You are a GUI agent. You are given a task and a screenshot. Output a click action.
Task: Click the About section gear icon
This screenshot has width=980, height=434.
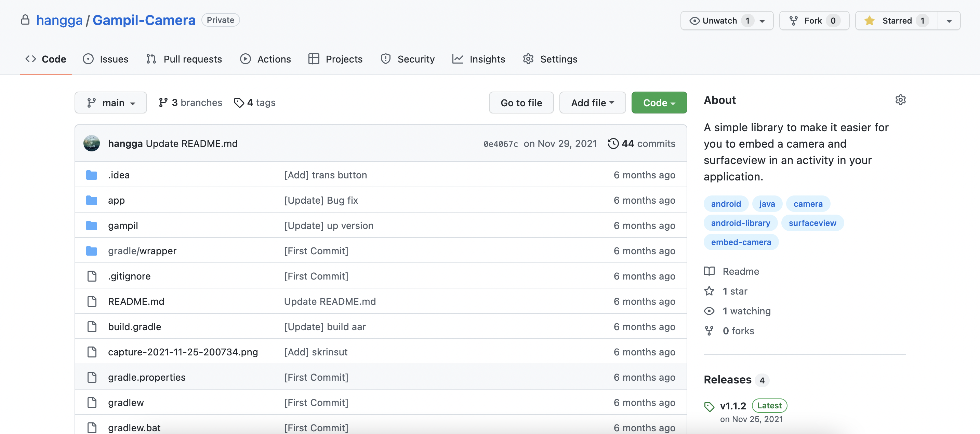(x=900, y=100)
